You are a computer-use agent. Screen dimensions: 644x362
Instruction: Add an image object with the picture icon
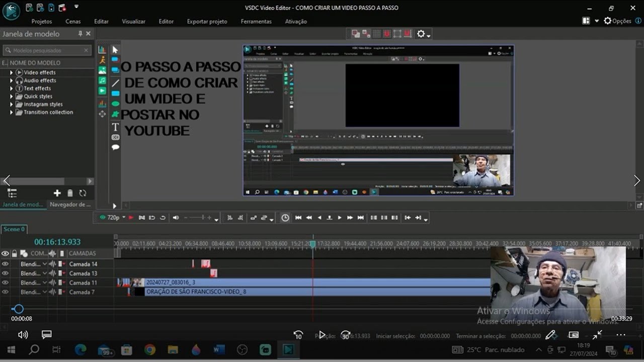[x=102, y=70]
